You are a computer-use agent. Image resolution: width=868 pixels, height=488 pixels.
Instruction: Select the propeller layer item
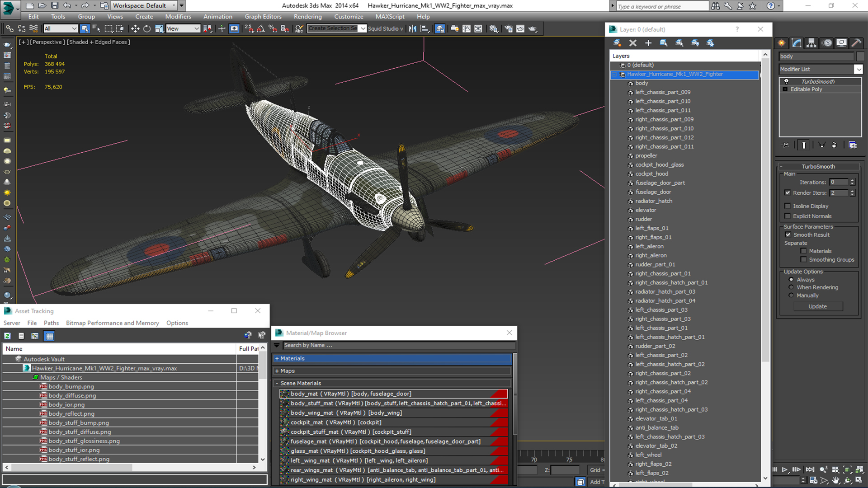coord(646,156)
